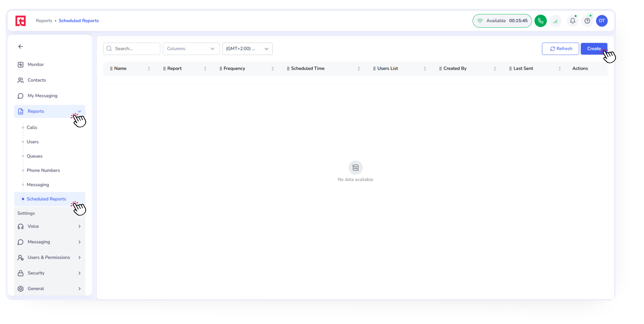This screenshot has width=644, height=324.
Task: Open the notifications bell
Action: 573,21
